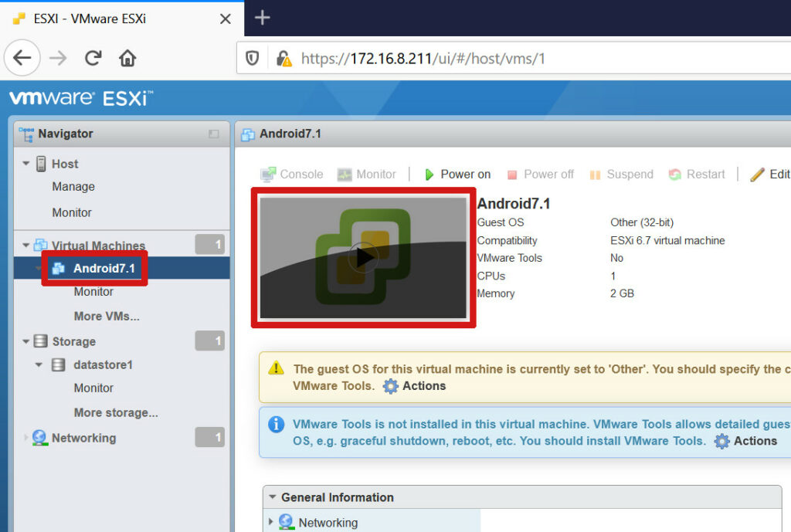Open Manage under Host
This screenshot has width=791, height=532.
click(73, 187)
